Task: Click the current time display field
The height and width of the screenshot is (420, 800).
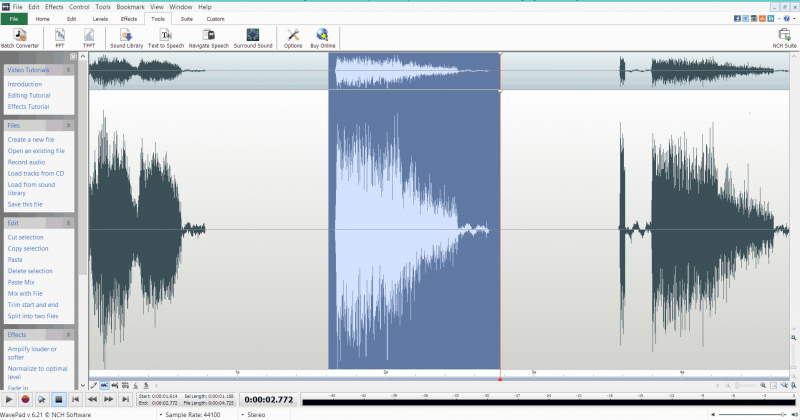Action: click(x=269, y=400)
